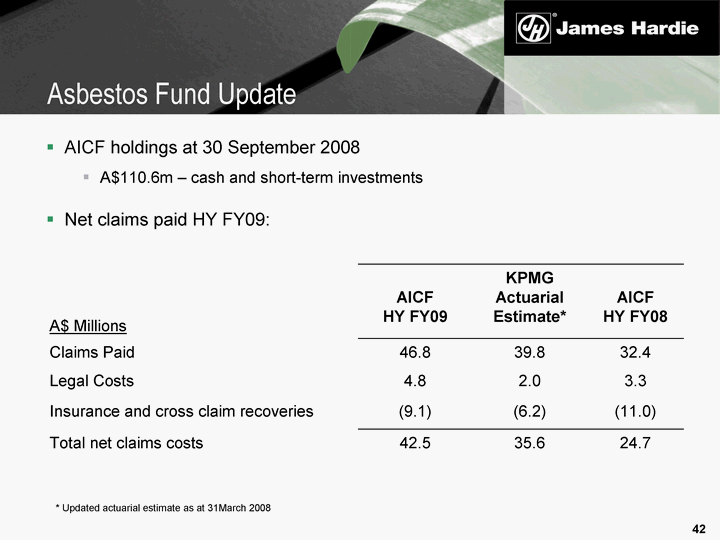Select the 46.8 Claims Paid value
The image size is (720, 540).
coord(415,352)
